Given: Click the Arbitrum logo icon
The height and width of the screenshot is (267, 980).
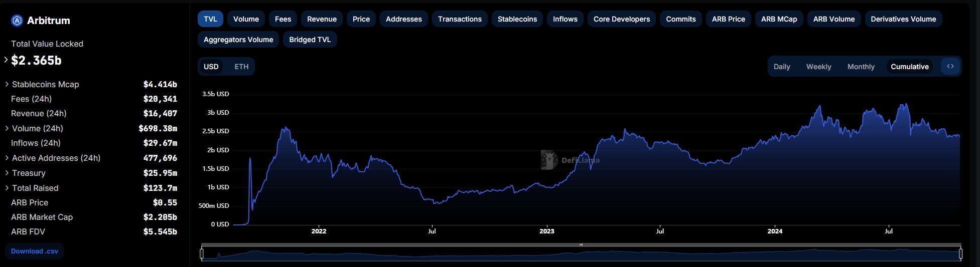Looking at the screenshot, I should point(17,21).
